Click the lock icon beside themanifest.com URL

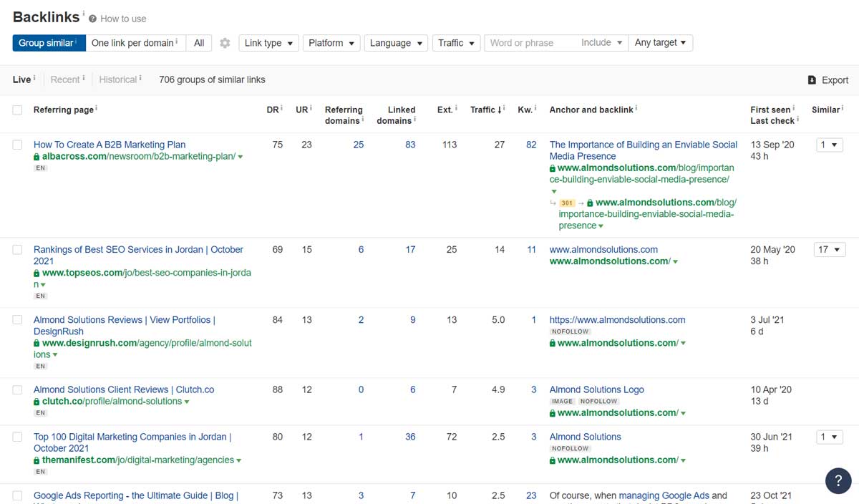click(37, 460)
